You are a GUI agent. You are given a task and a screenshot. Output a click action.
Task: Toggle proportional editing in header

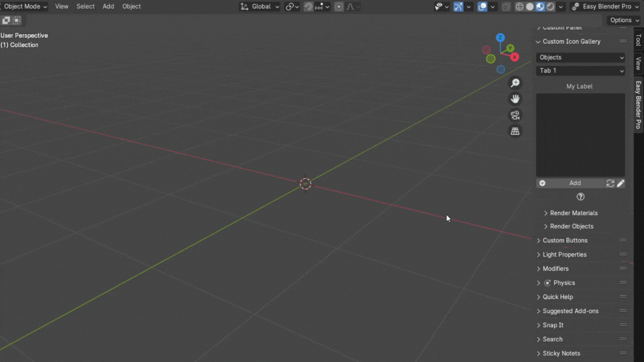tap(339, 7)
